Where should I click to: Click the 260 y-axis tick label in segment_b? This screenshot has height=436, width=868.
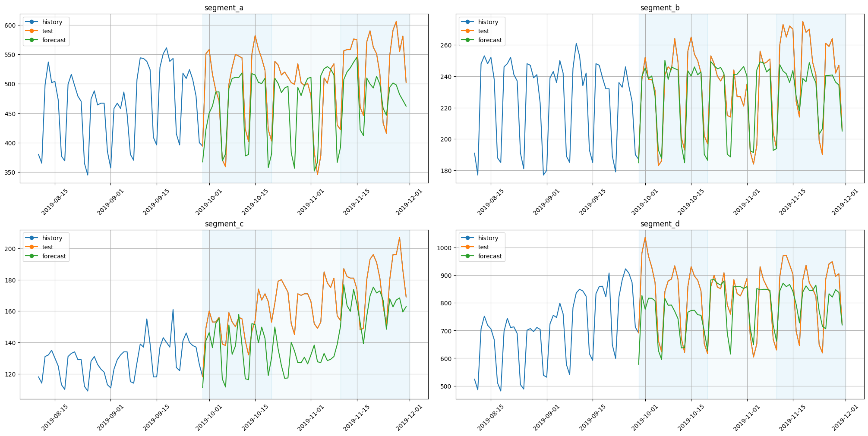(x=447, y=45)
